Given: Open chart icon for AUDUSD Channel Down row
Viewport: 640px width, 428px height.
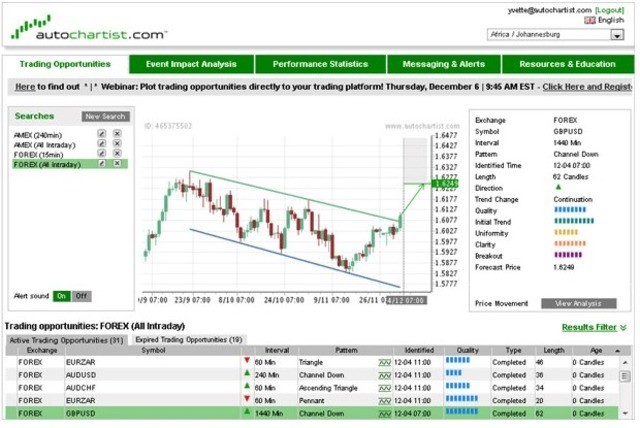Looking at the screenshot, I should (384, 375).
